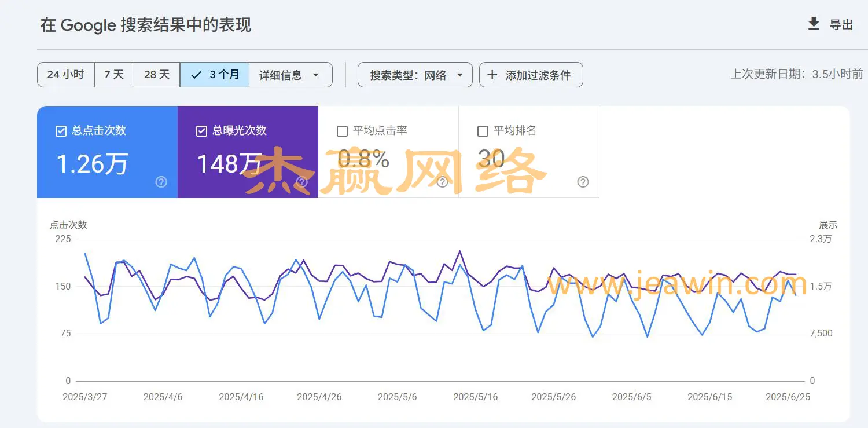Open the 搜索类型：网络 dropdown
The width and height of the screenshot is (868, 428).
click(x=415, y=75)
